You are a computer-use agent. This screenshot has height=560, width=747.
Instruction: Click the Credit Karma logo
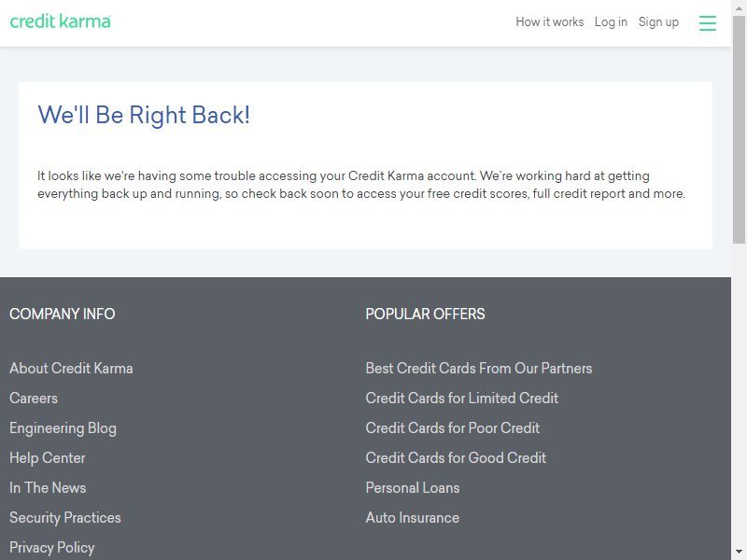coord(61,21)
